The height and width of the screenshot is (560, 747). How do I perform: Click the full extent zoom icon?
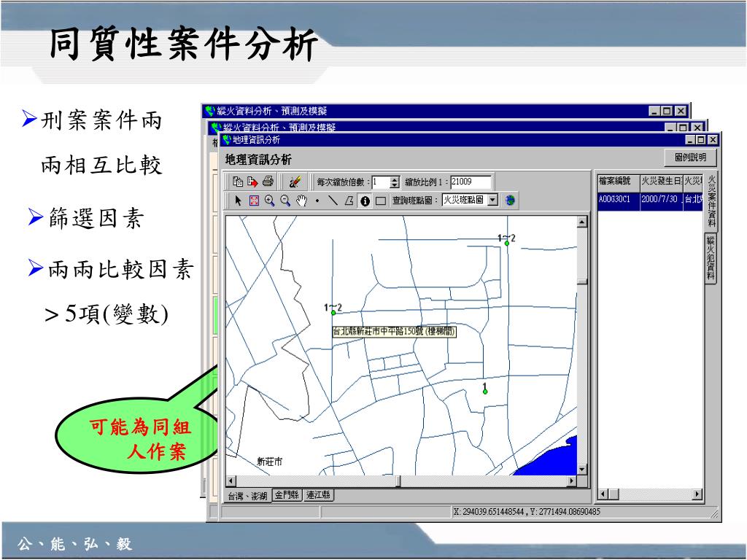coord(254,201)
